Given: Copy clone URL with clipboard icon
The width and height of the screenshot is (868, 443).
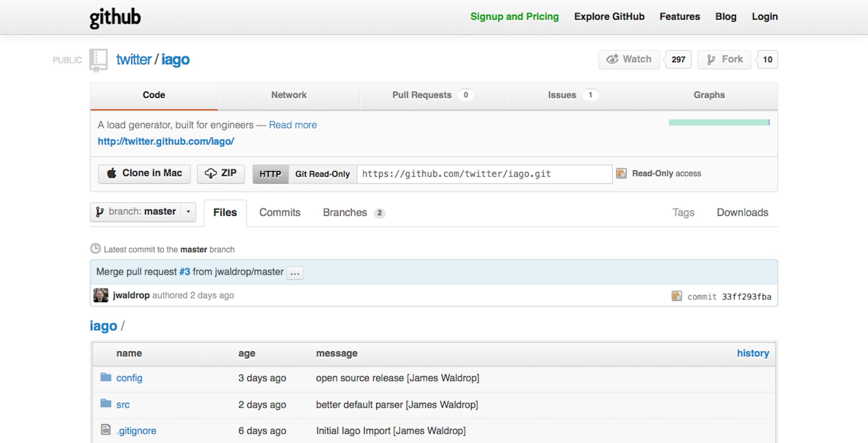Looking at the screenshot, I should click(x=621, y=173).
